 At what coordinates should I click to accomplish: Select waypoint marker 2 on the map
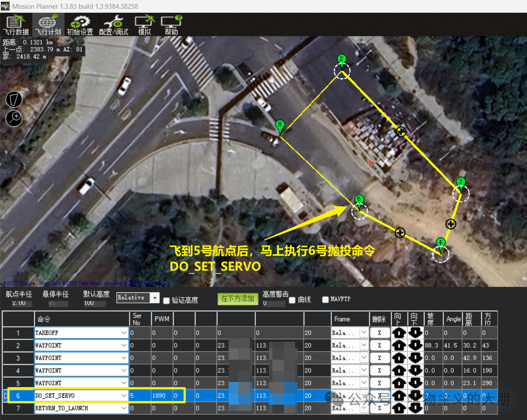click(x=342, y=60)
